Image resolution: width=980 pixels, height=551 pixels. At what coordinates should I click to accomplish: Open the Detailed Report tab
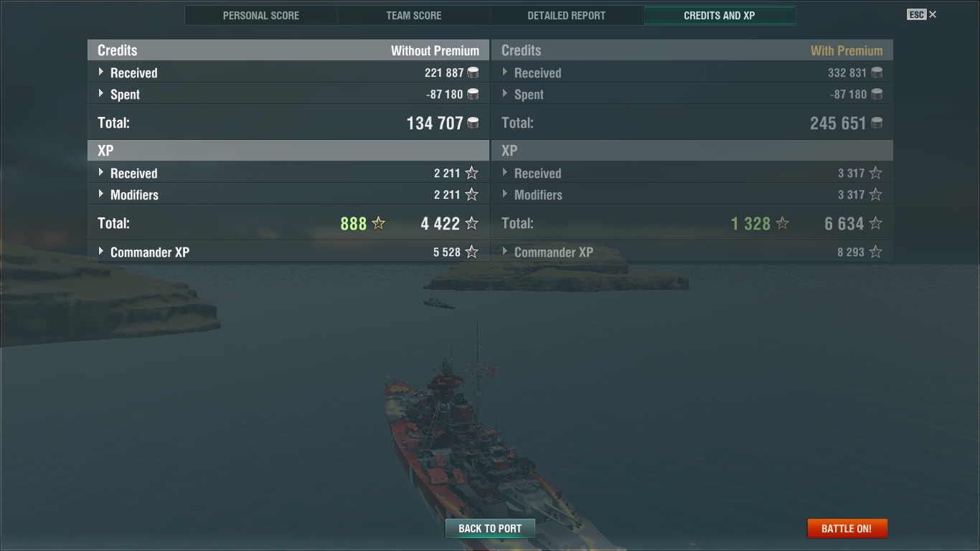(x=567, y=15)
